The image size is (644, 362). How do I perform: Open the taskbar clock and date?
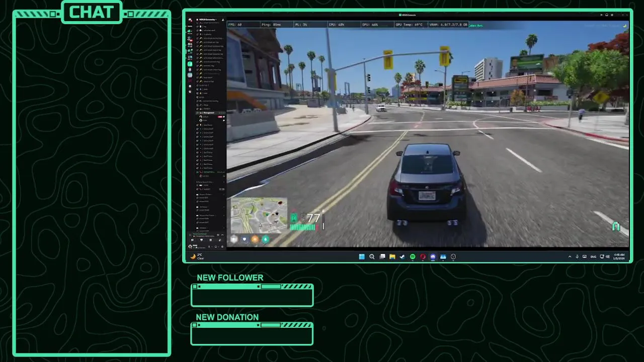619,256
